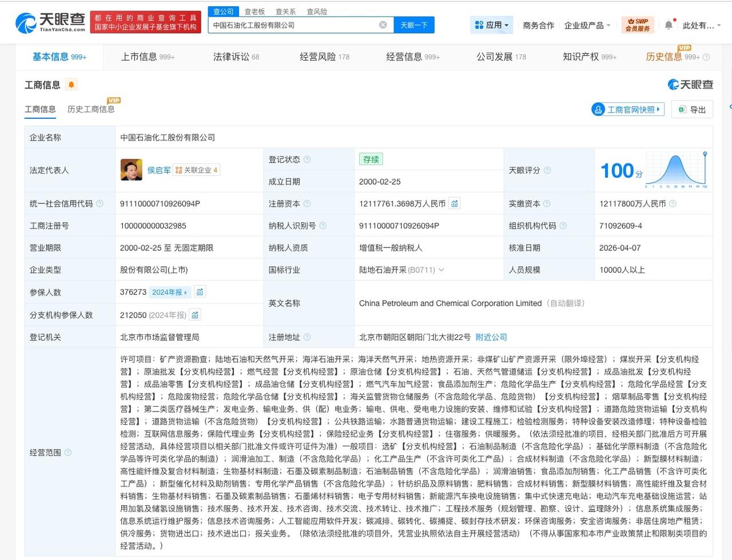Click the help icon beside 经营范围
Viewport: 732px width, 560px height.
68,451
